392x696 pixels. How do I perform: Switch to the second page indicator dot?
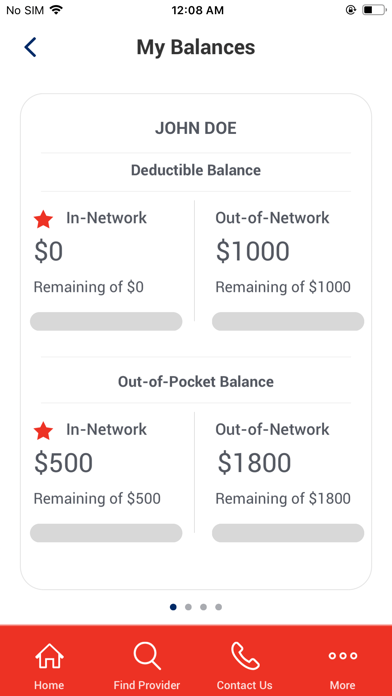click(x=188, y=607)
